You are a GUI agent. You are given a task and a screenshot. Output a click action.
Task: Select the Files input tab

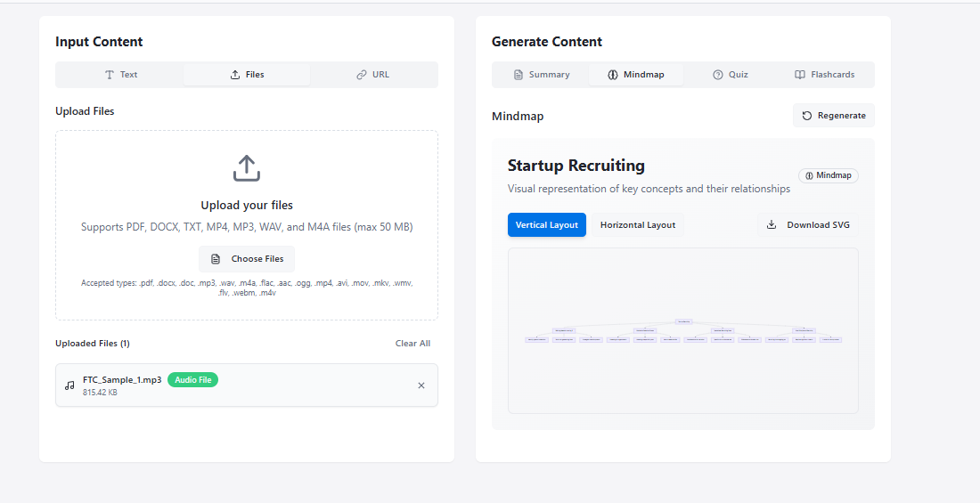(x=247, y=75)
